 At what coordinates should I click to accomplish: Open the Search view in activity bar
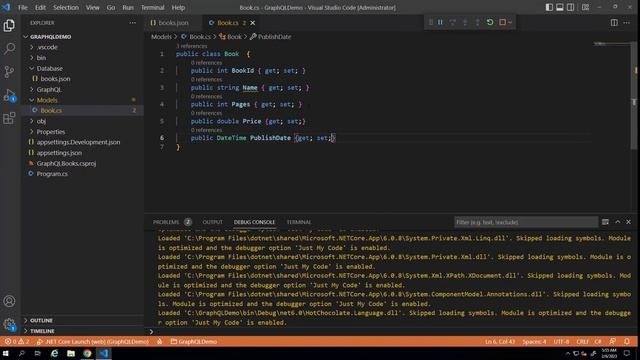click(x=9, y=49)
